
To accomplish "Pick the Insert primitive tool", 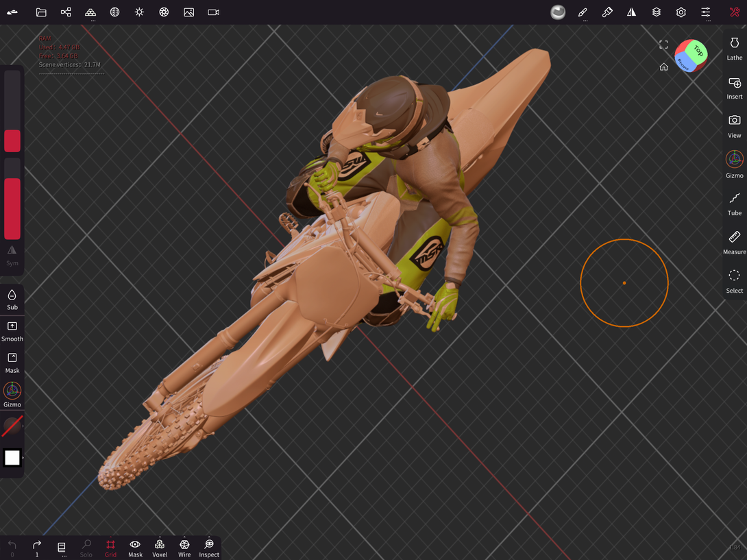I will click(734, 87).
